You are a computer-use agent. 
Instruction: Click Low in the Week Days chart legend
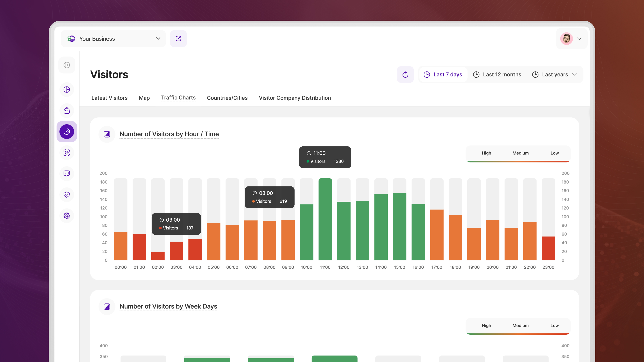tap(554, 325)
